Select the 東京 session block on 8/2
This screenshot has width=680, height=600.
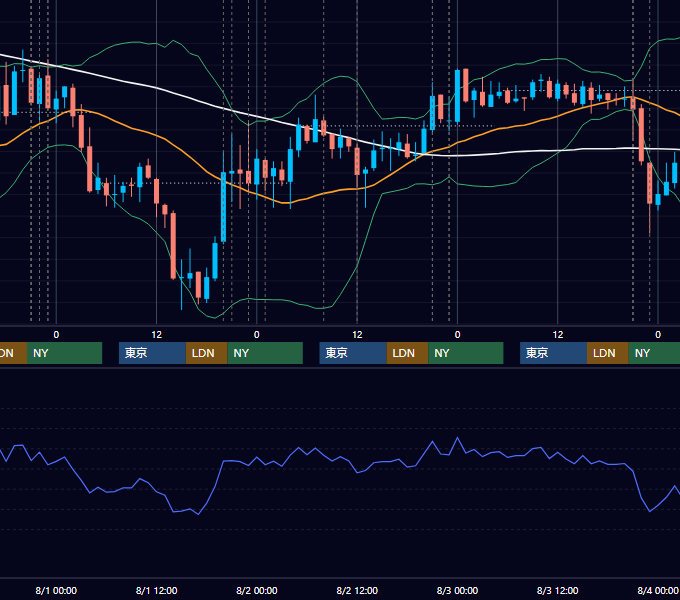coord(353,353)
